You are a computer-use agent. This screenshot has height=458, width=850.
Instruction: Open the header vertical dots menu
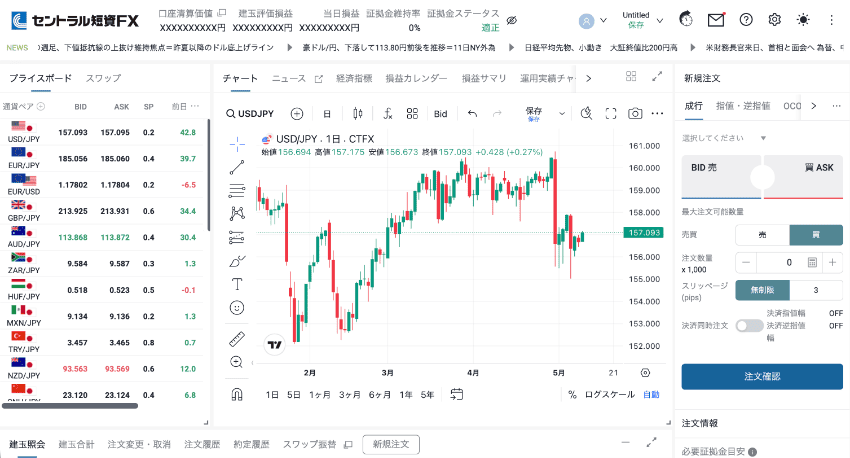(x=832, y=20)
